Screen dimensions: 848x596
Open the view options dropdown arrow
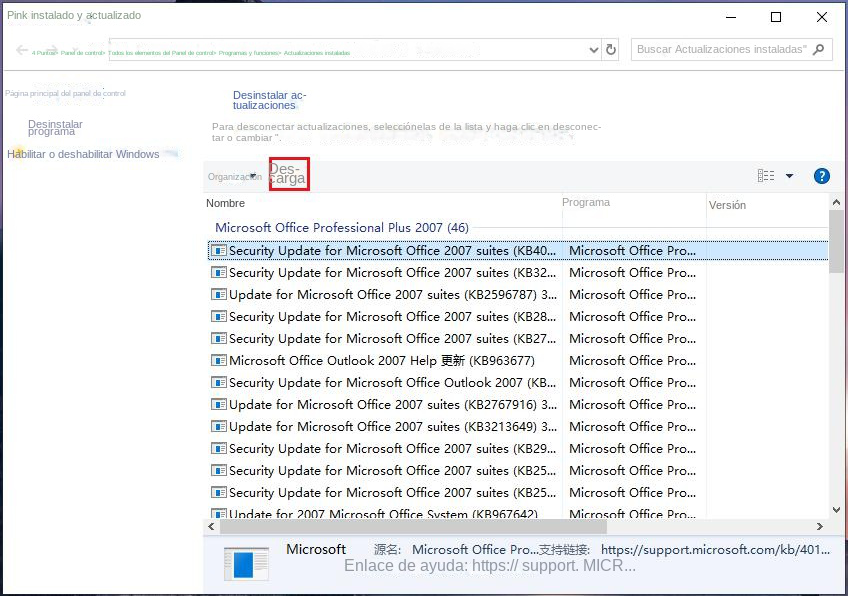[790, 176]
